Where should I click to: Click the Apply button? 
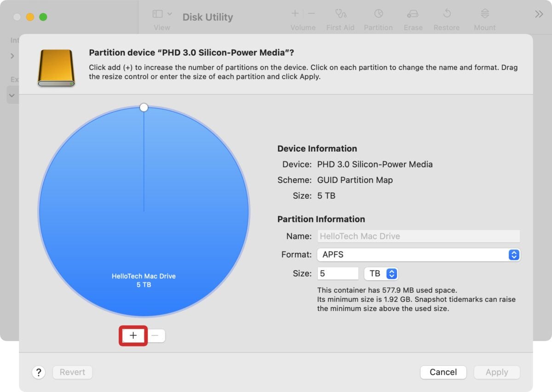pyautogui.click(x=497, y=372)
